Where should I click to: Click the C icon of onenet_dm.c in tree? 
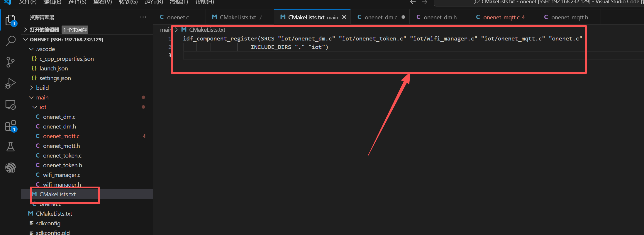coord(38,117)
